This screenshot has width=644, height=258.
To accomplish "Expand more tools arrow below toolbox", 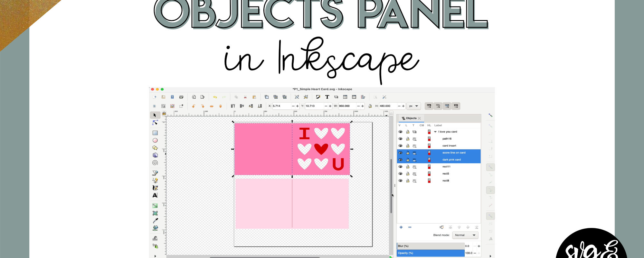I will tap(155, 256).
